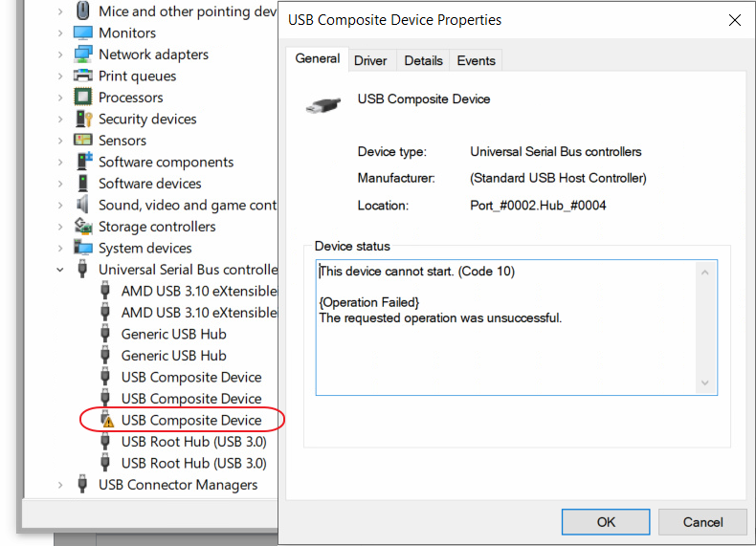Screen dimensions: 756x546
Task: Dismiss the dialog with Cancel
Action: [702, 522]
